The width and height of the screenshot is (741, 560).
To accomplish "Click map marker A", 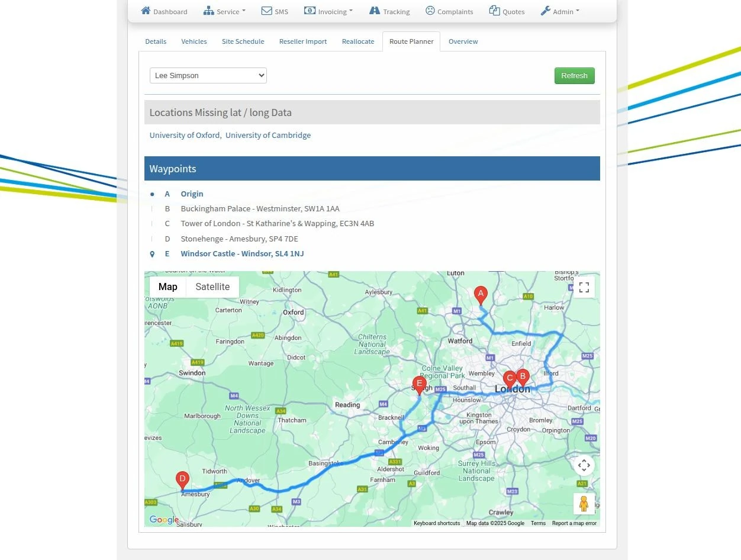I will (x=481, y=295).
